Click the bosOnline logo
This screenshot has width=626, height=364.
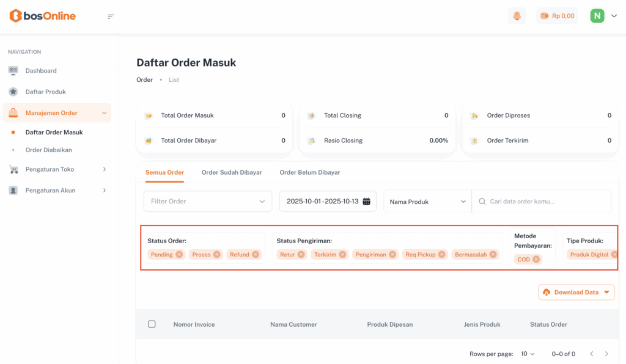coord(43,16)
